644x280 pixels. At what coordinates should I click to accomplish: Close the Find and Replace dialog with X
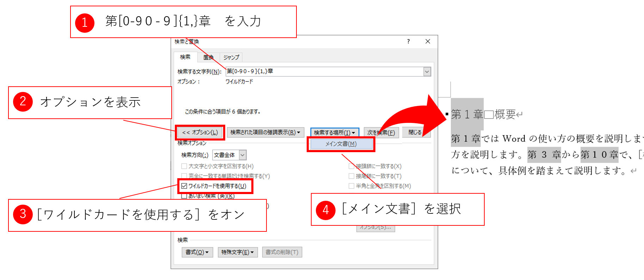(428, 42)
